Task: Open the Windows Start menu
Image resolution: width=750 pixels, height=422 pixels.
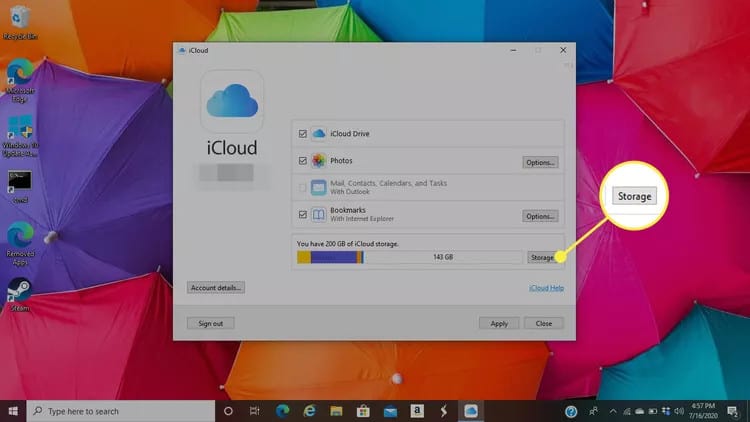Action: 13,411
